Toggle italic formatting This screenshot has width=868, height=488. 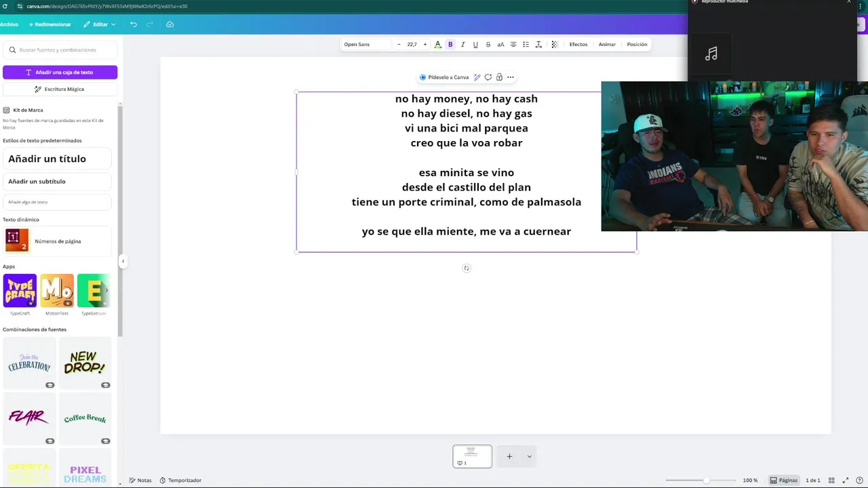[462, 45]
